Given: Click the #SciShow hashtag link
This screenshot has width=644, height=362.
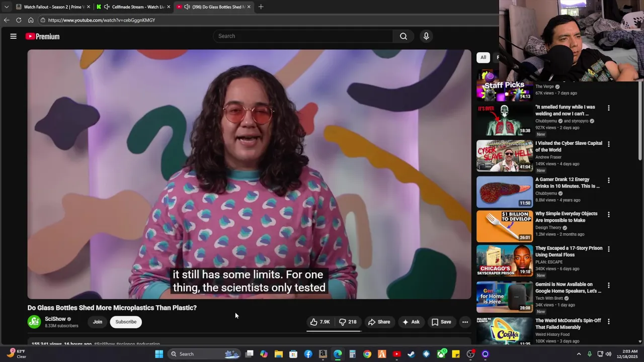Looking at the screenshot, I should (104, 344).
